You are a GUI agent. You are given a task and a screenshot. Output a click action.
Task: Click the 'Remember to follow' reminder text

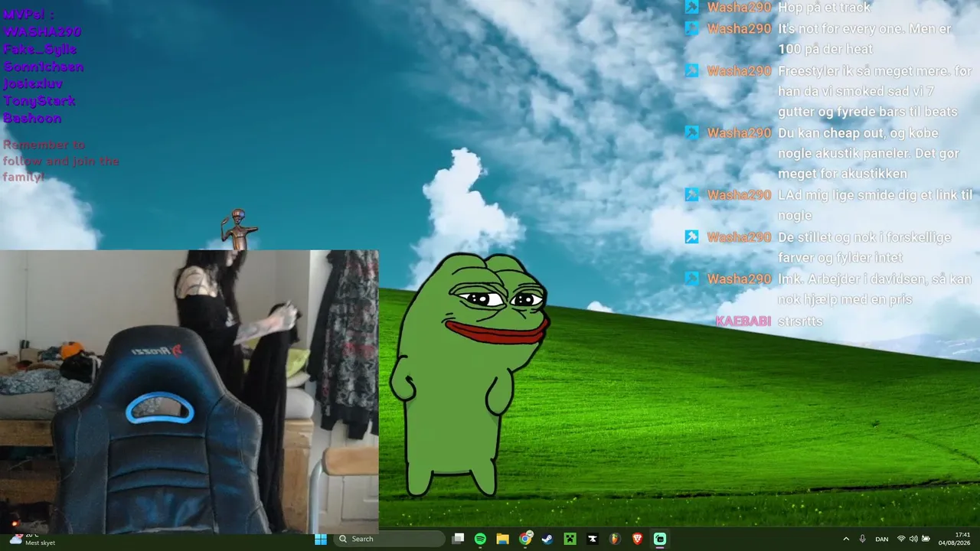pos(61,161)
